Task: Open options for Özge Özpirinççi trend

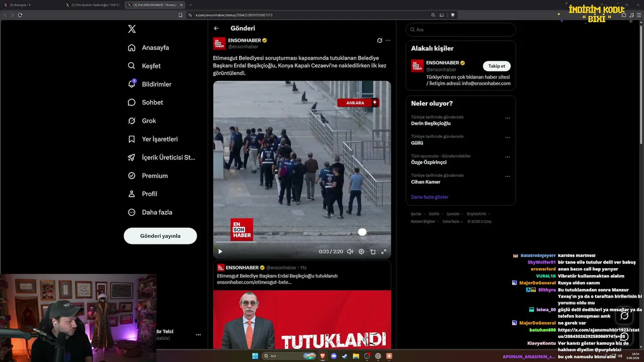Action: click(x=507, y=157)
